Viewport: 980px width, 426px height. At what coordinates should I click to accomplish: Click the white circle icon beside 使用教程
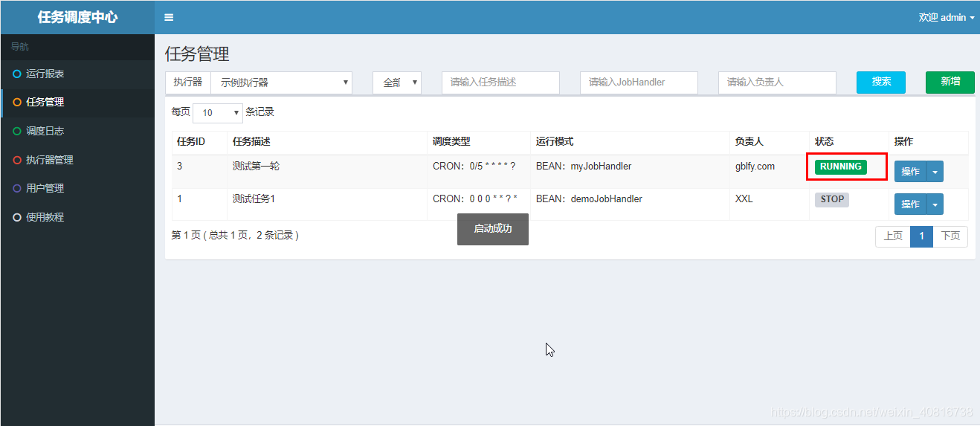pos(16,217)
